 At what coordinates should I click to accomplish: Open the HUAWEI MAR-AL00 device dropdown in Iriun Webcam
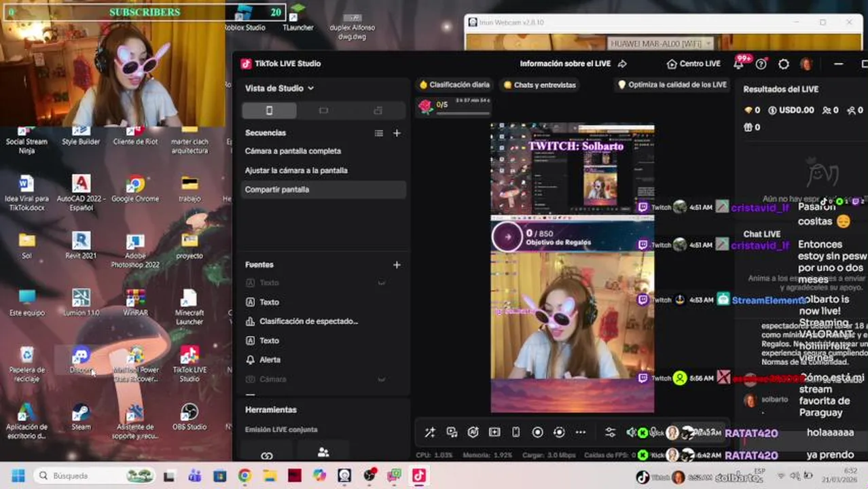pos(661,43)
